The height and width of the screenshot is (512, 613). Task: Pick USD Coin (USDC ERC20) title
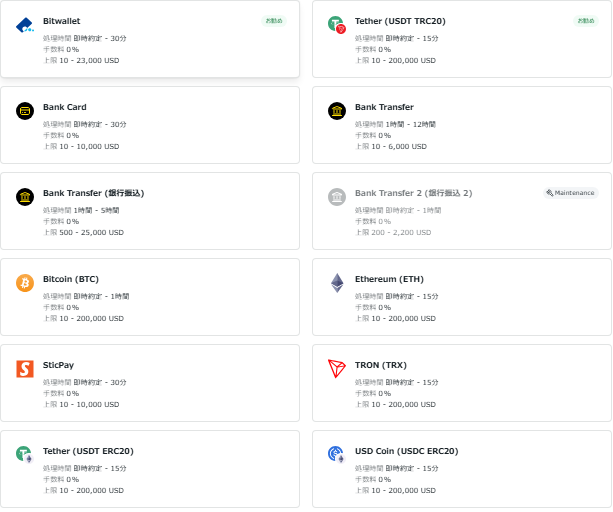click(x=407, y=451)
